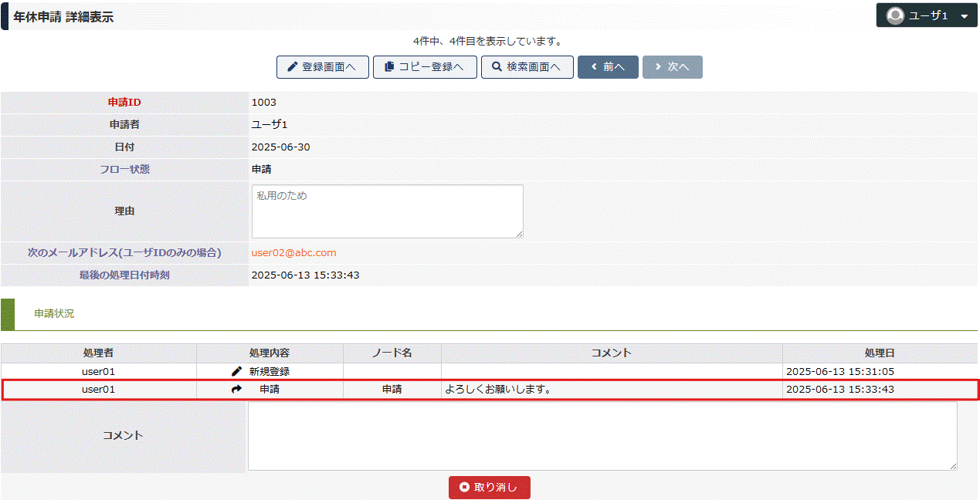Go to previous record with 前へ
Screen dimensions: 980x500
608,67
